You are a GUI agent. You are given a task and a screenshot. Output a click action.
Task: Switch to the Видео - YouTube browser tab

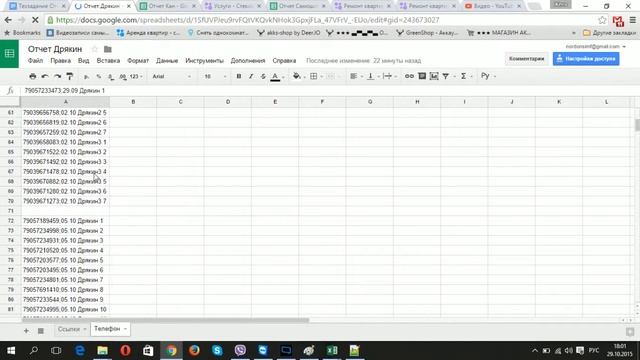click(x=494, y=6)
